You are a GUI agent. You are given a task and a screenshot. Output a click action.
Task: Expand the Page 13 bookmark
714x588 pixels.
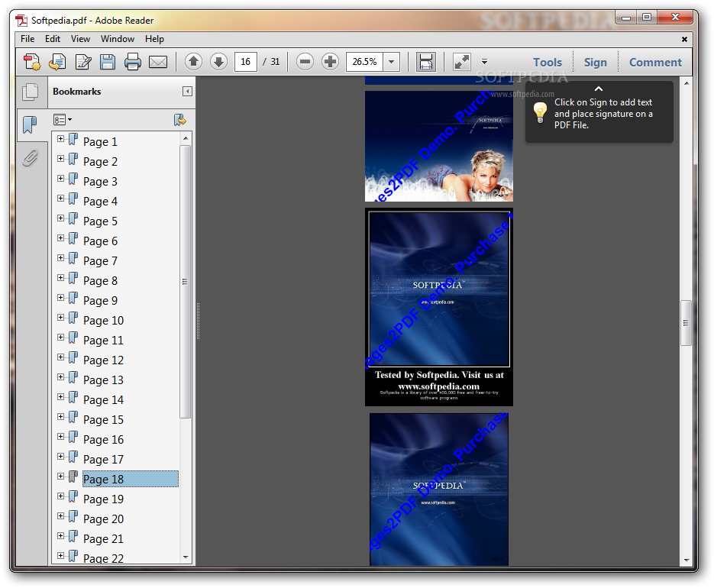pyautogui.click(x=60, y=377)
